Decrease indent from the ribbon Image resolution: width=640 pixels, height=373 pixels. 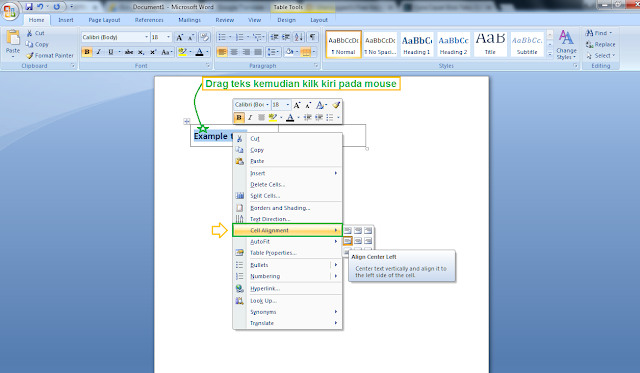point(275,37)
